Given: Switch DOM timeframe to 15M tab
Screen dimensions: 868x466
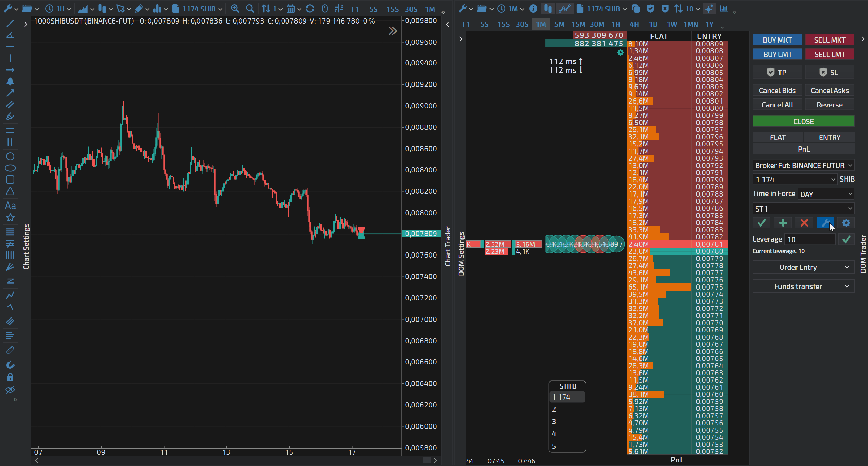Looking at the screenshot, I should pos(578,24).
